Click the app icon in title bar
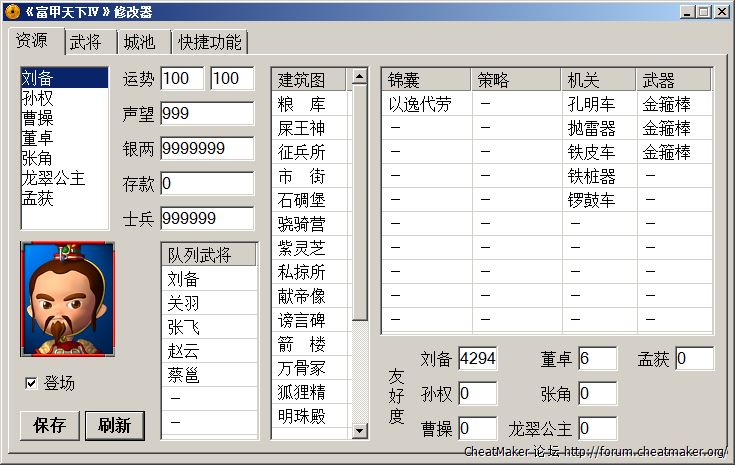735x465 pixels. pyautogui.click(x=11, y=11)
